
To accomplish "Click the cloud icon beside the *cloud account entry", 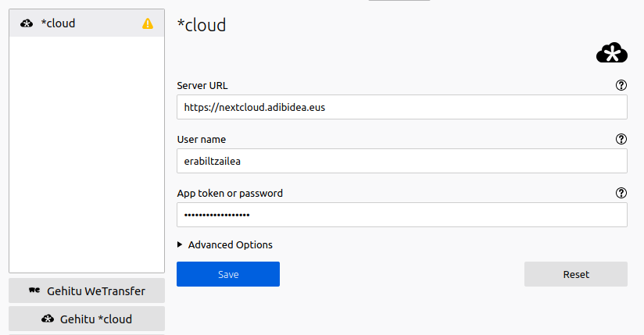I will [27, 23].
